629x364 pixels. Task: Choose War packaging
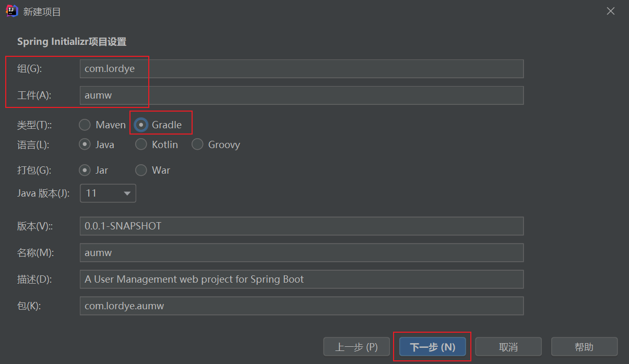tap(141, 170)
